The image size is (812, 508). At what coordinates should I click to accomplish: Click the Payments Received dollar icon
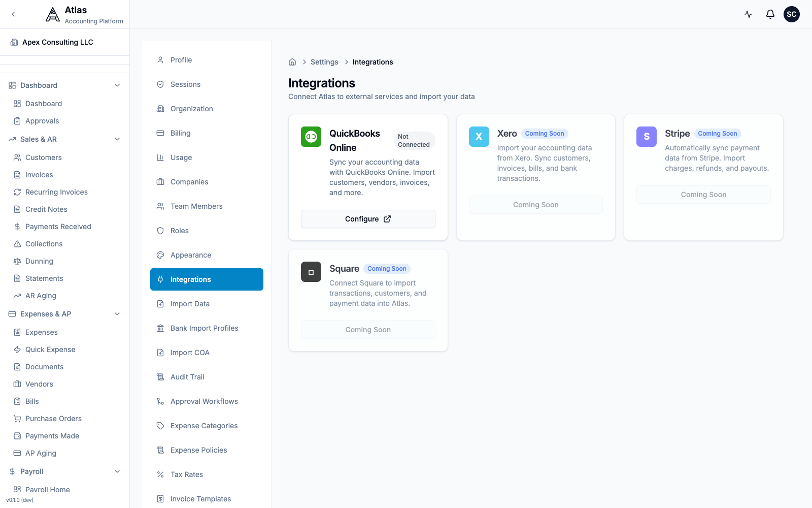(x=17, y=227)
